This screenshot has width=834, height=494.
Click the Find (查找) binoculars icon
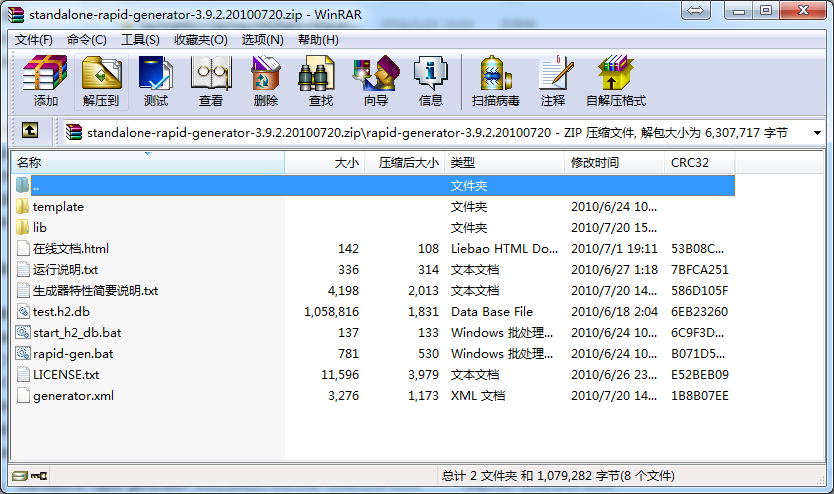(316, 73)
